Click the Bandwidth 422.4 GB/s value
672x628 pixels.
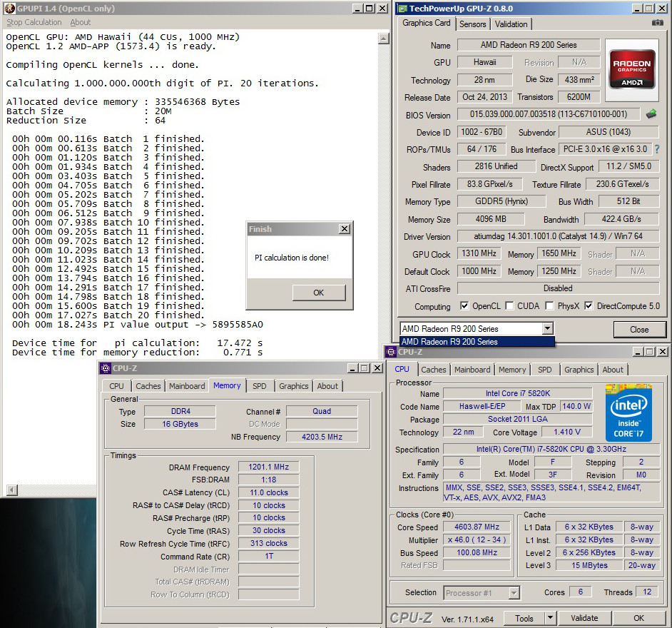click(x=621, y=219)
